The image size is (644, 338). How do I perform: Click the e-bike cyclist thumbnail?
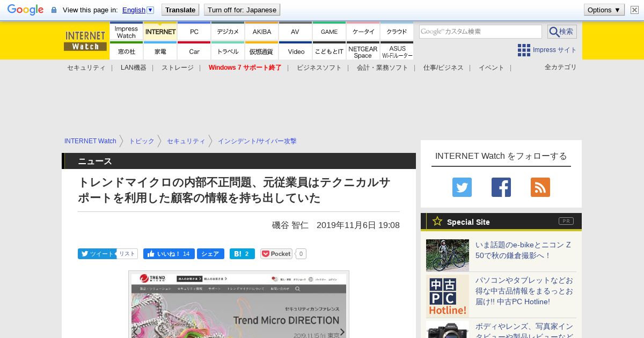[448, 255]
